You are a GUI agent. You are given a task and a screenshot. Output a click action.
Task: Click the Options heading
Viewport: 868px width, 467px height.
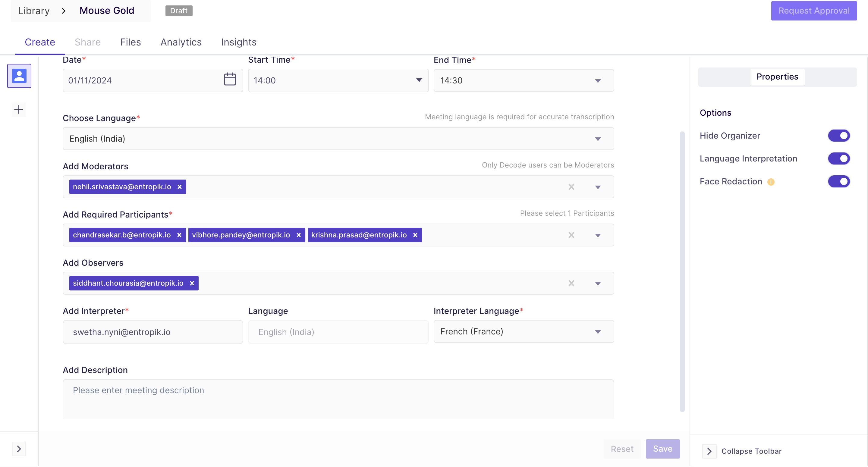715,113
